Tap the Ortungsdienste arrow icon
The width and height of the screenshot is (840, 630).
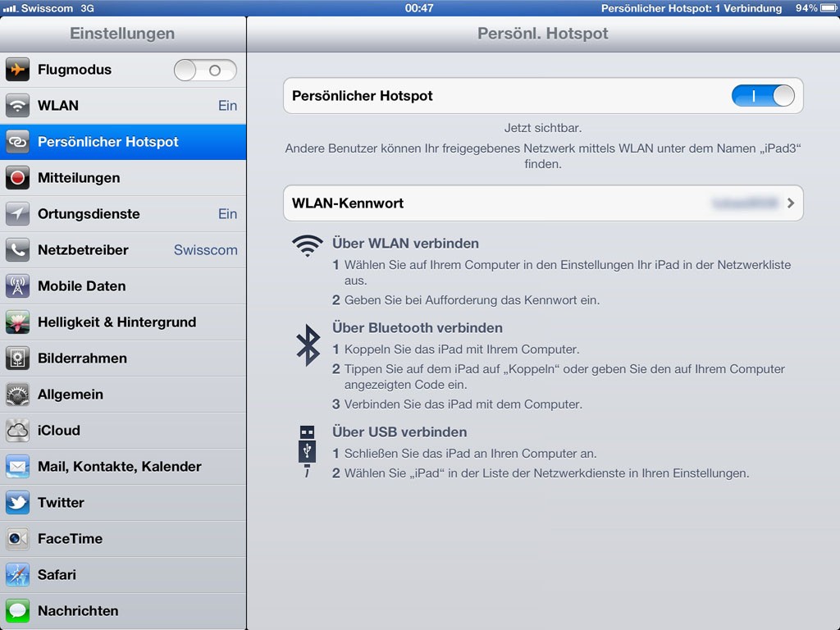click(17, 214)
